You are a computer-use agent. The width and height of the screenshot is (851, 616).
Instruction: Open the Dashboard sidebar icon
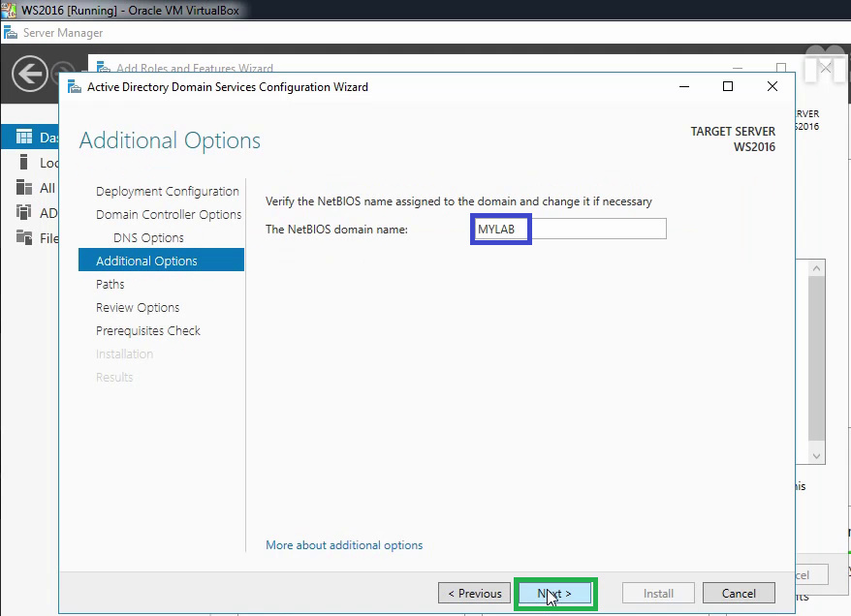pos(24,137)
